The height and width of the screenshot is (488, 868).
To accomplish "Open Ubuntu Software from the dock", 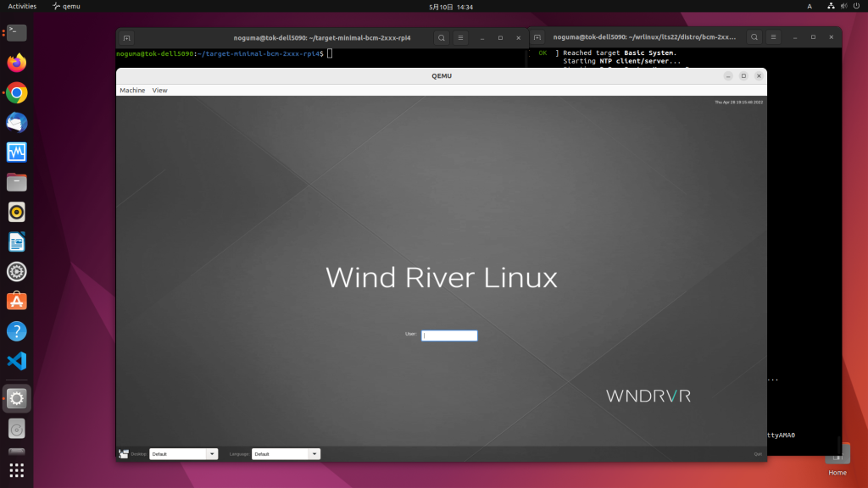I will click(x=17, y=300).
